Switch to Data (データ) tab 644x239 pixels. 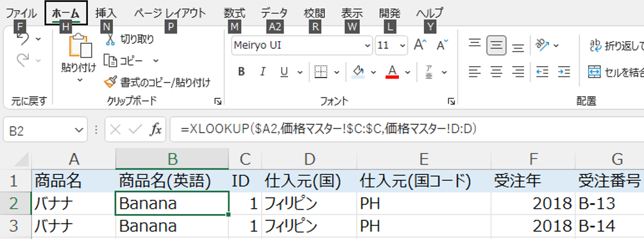click(275, 13)
